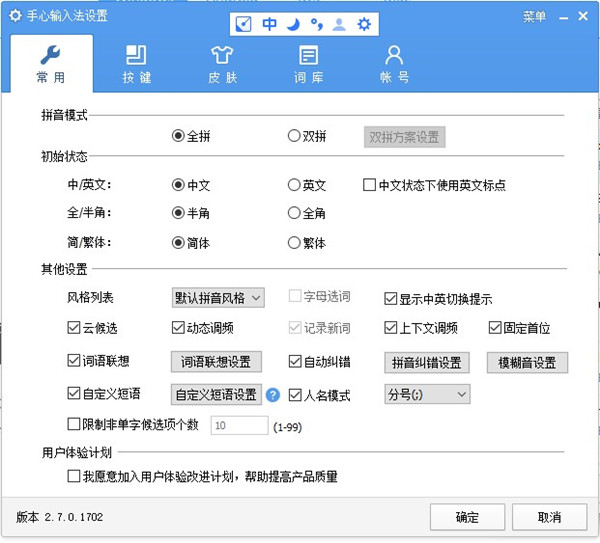The image size is (600, 543).
Task: Enable 中文状态下使用英文标点 checkbox
Action: coord(369,185)
